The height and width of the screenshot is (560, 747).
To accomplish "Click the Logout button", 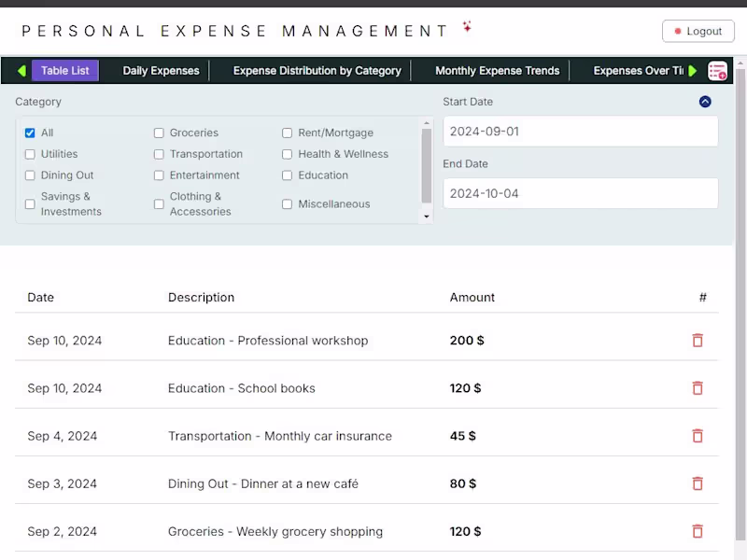I will (x=698, y=31).
